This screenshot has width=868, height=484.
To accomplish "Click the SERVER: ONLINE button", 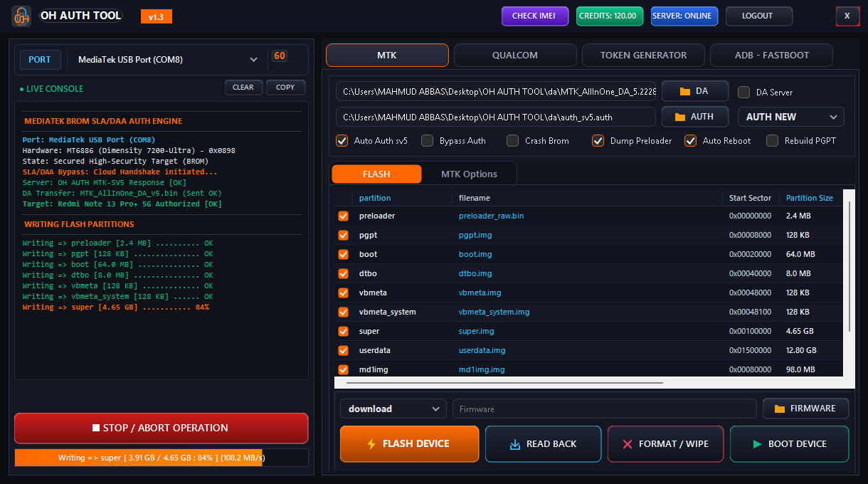I will click(x=684, y=16).
